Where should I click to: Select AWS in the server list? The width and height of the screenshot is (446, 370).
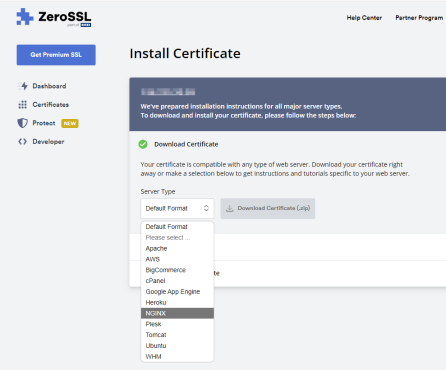177,259
